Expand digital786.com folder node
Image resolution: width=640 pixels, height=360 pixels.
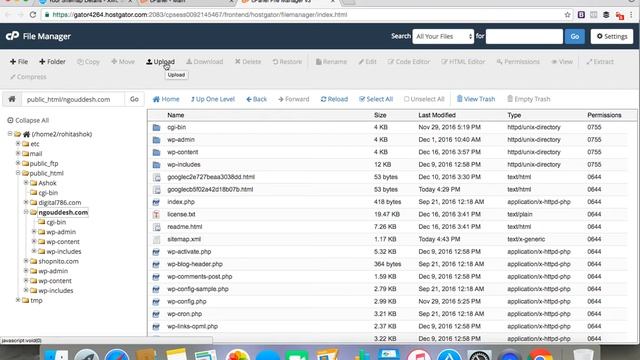click(x=26, y=202)
